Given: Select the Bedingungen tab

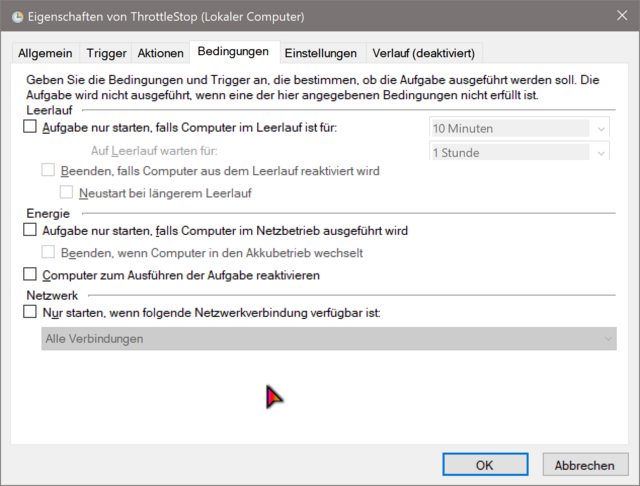Looking at the screenshot, I should coord(233,51).
